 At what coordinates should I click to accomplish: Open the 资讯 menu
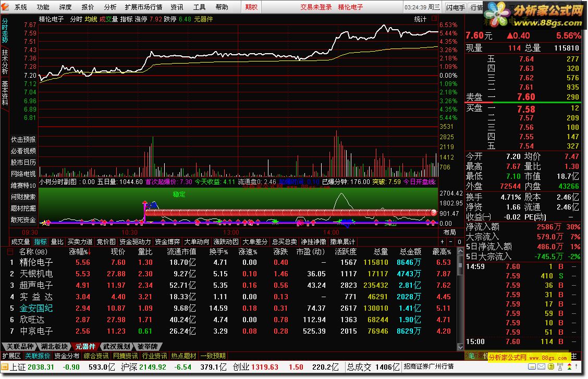pos(177,7)
